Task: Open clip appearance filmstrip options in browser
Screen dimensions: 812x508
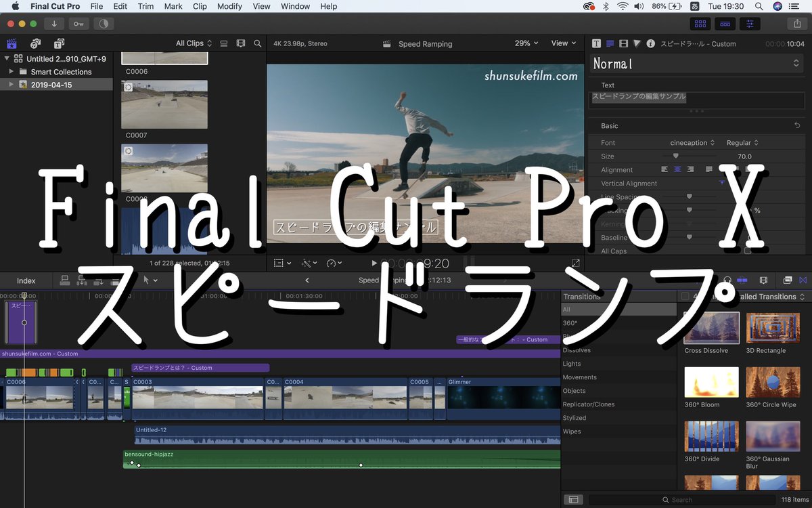Action: click(x=241, y=43)
